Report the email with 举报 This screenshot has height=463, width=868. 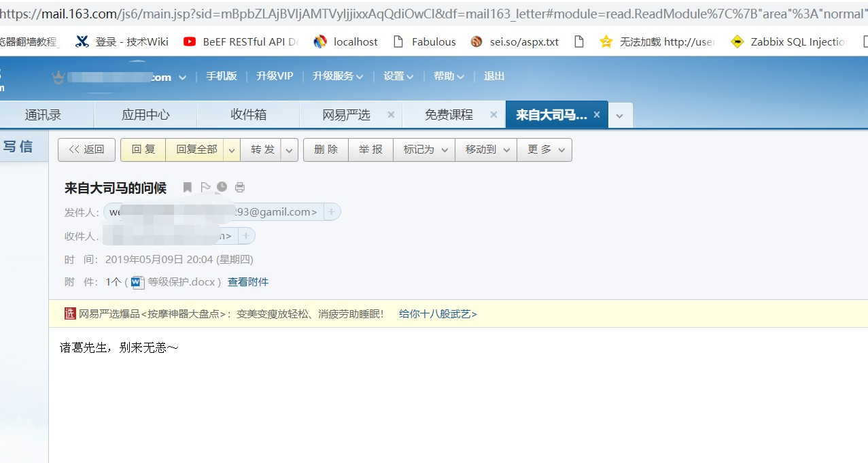coord(370,150)
